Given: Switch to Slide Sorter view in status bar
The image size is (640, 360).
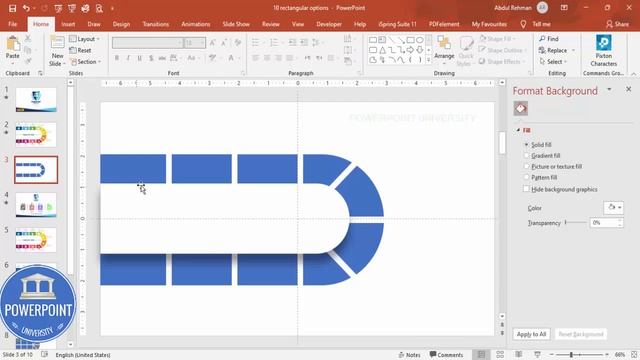Looking at the screenshot, I should pyautogui.click(x=500, y=355).
